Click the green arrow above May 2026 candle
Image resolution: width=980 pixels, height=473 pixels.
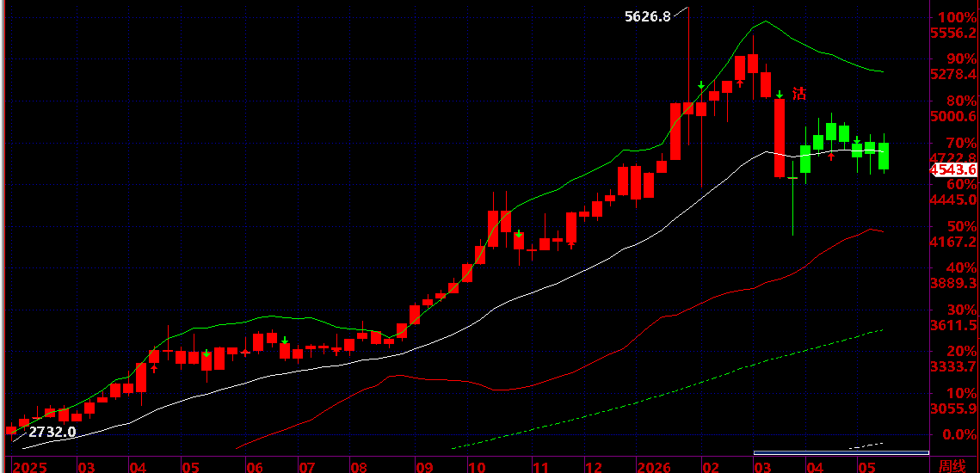857,139
